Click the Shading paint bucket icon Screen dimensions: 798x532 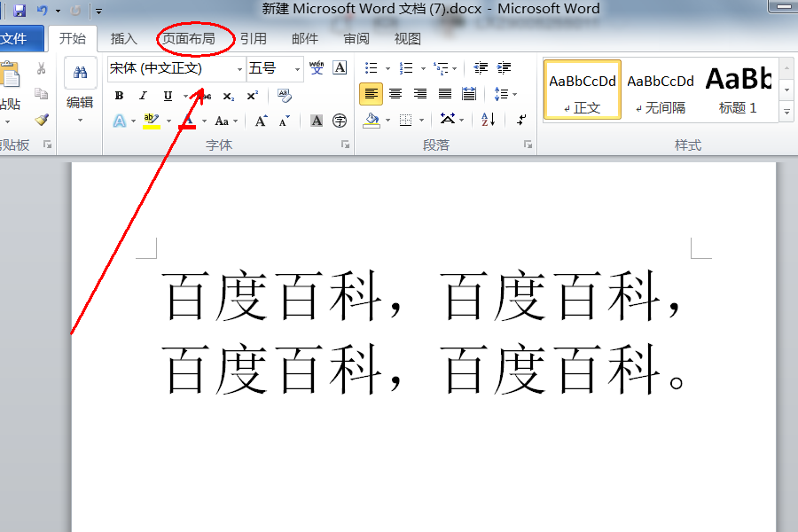[x=372, y=121]
